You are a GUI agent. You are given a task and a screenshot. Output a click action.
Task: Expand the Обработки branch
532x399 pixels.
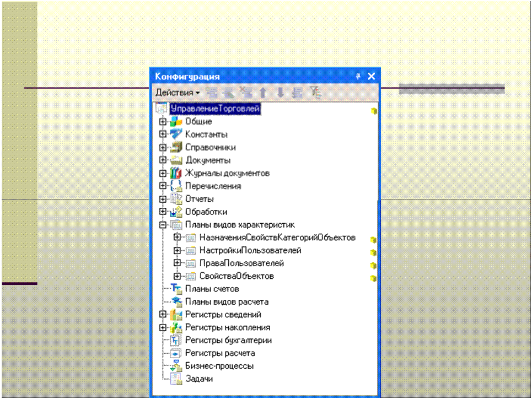point(163,212)
